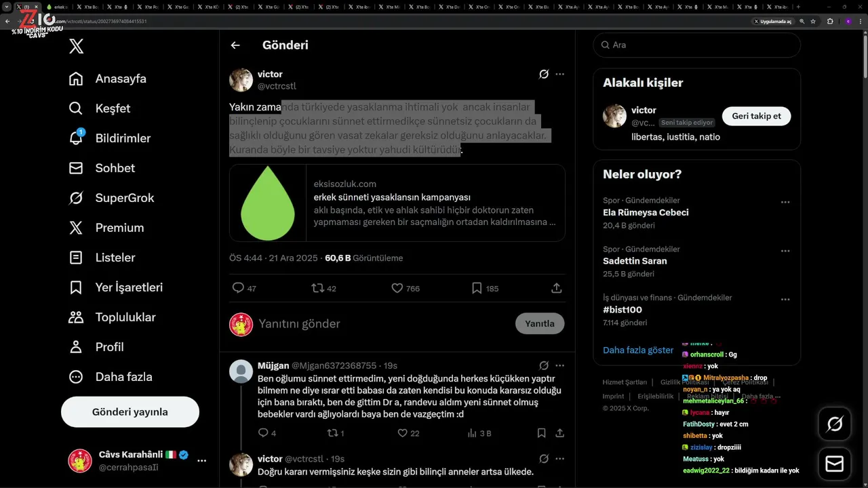This screenshot has height=488, width=868.
Task: Share the main post via upload icon
Action: tap(557, 288)
